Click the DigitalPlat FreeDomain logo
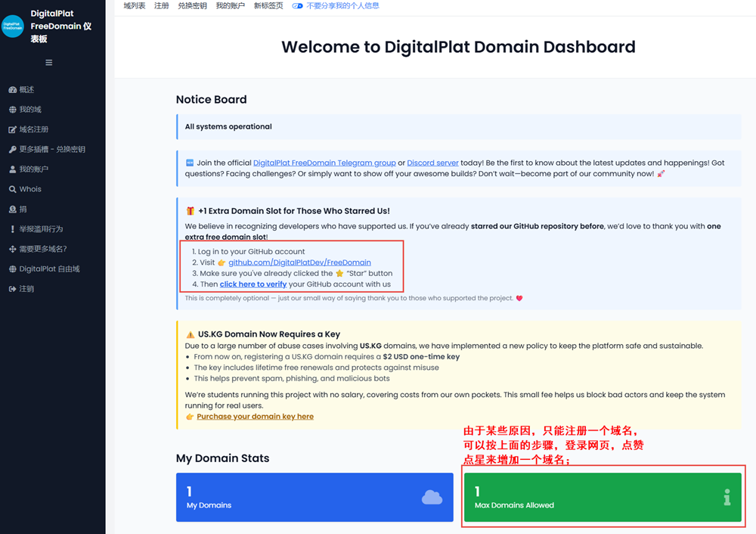Viewport: 756px width, 534px height. [13, 26]
